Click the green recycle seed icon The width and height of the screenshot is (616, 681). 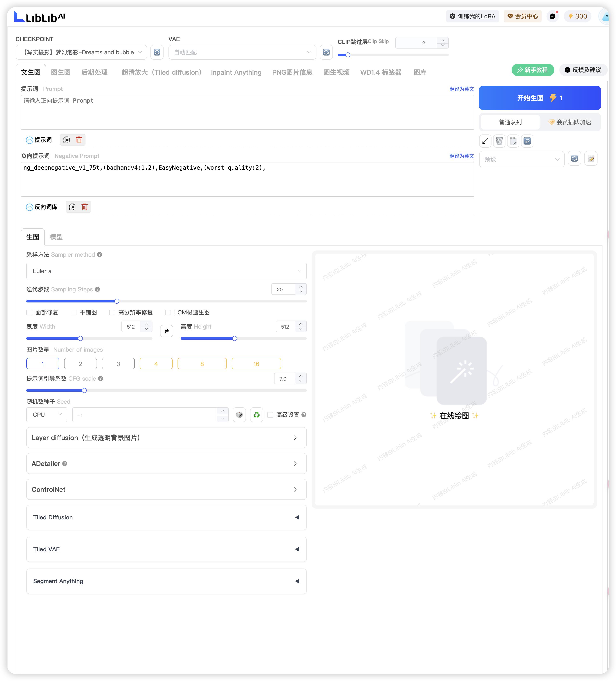coord(256,415)
